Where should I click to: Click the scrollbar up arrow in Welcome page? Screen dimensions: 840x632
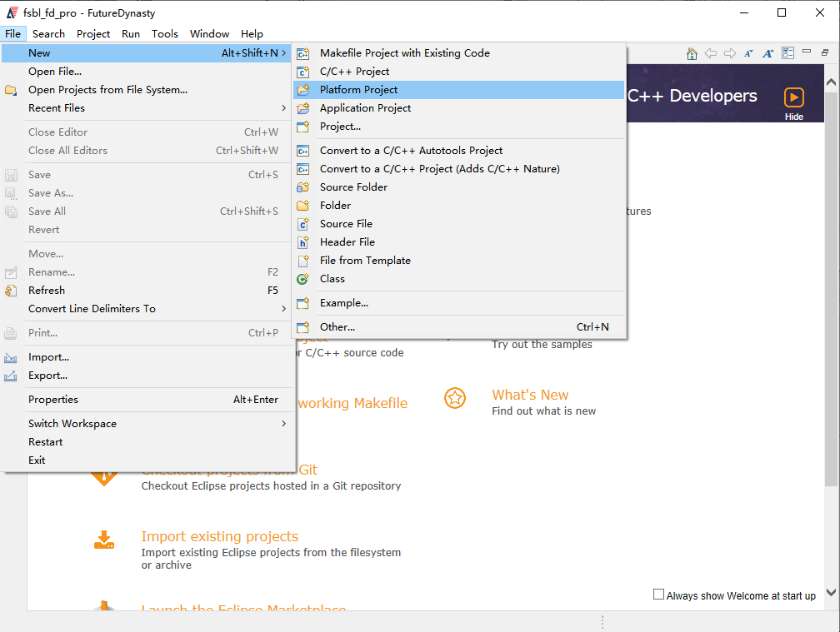tap(831, 82)
